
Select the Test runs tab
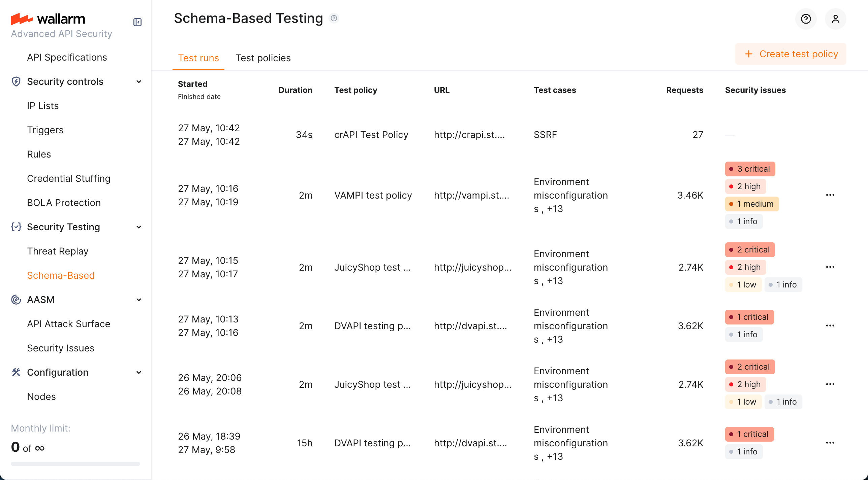click(x=198, y=58)
